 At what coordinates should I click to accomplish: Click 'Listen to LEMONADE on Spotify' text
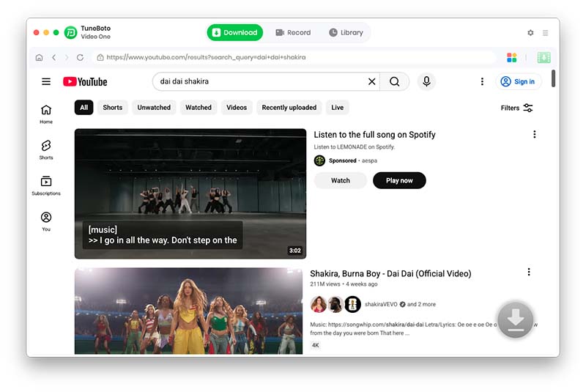[x=354, y=147]
